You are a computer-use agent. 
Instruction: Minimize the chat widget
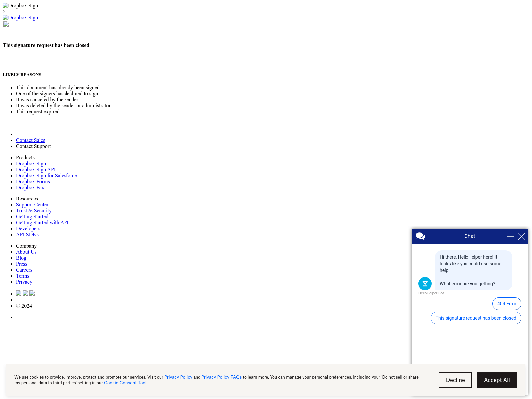[x=511, y=236]
